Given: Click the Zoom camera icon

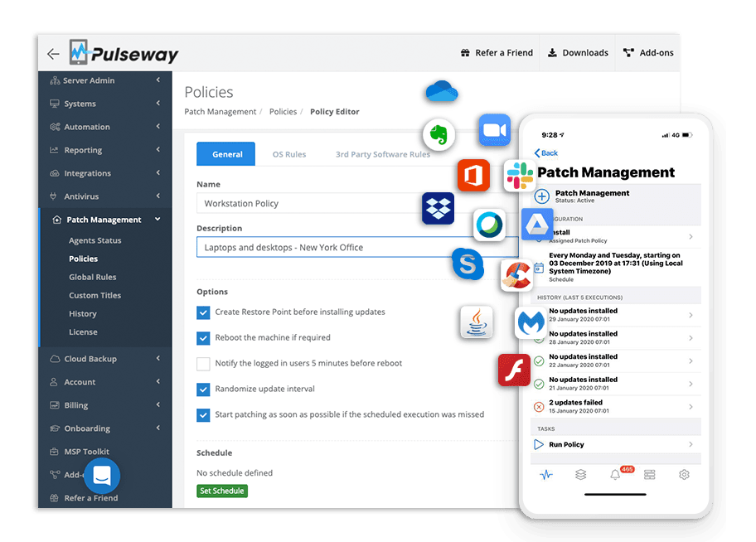Looking at the screenshot, I should pos(495,130).
